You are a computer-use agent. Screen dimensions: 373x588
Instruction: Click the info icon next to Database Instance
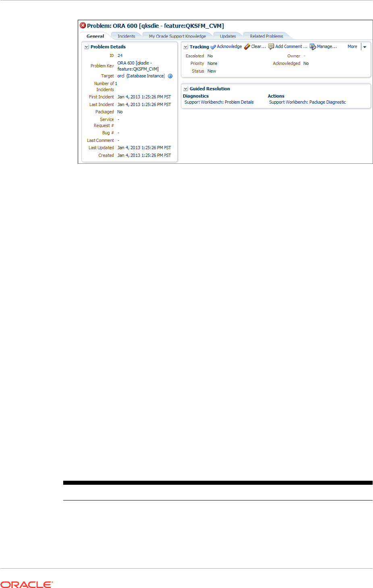tap(170, 76)
